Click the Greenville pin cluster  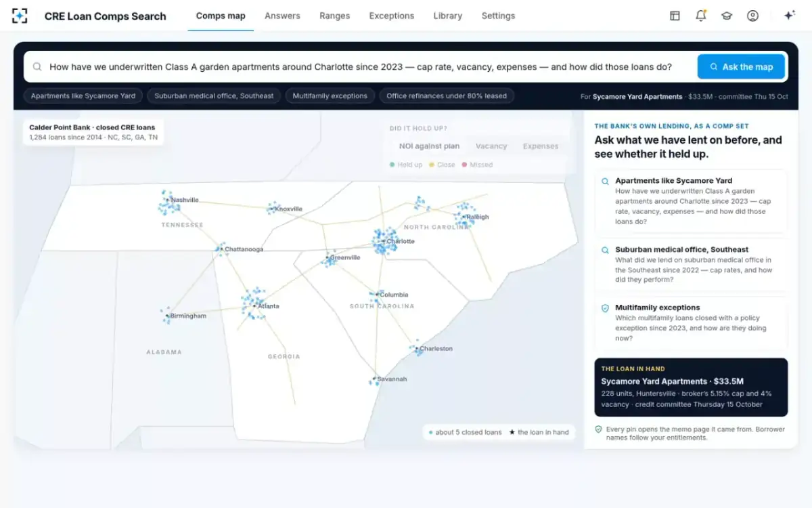pos(329,258)
